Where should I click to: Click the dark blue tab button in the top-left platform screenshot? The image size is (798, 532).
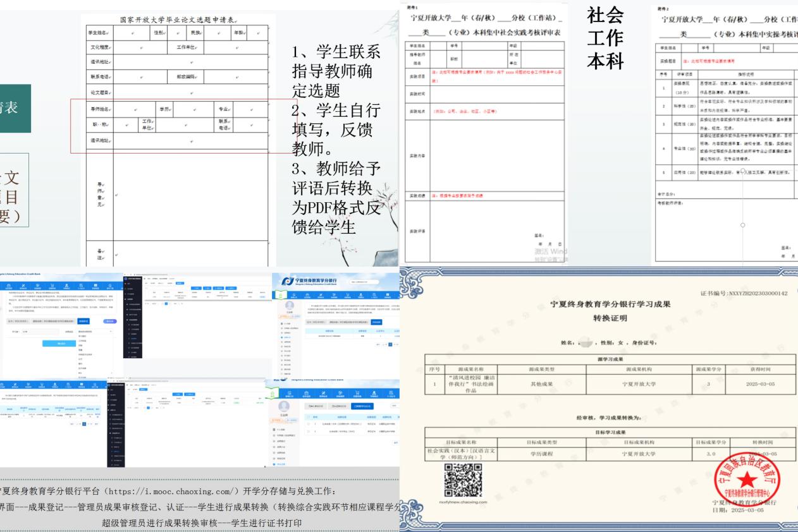(83, 321)
